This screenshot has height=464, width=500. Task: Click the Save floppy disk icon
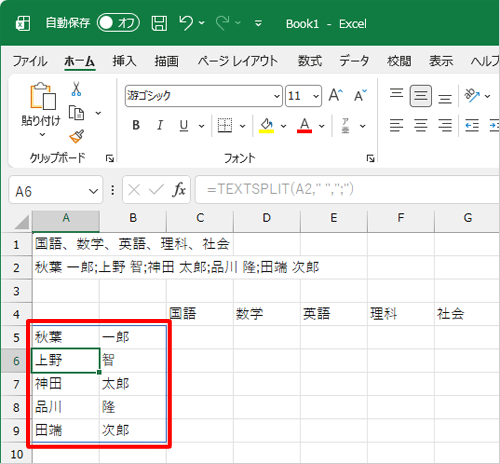[159, 23]
